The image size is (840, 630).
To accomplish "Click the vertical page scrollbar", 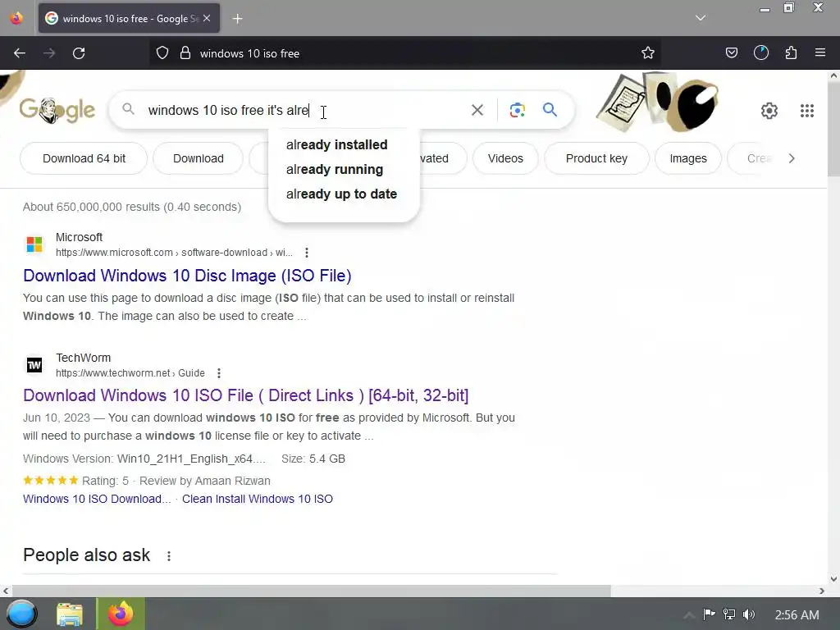I will click(833, 129).
